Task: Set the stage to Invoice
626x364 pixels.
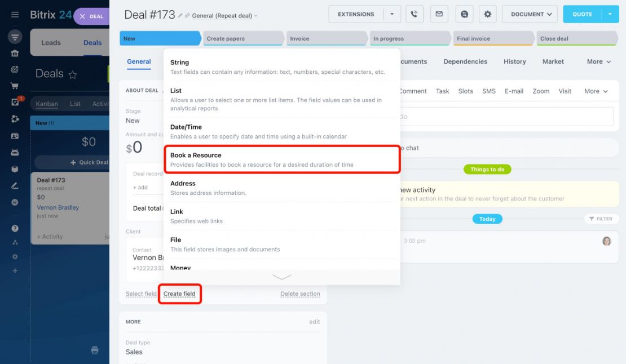Action: (327, 38)
